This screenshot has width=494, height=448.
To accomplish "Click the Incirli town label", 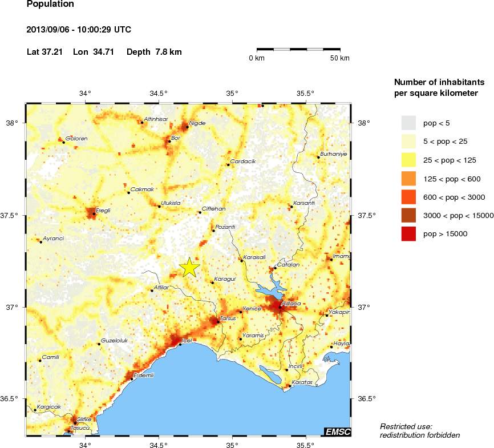I will click(295, 366).
